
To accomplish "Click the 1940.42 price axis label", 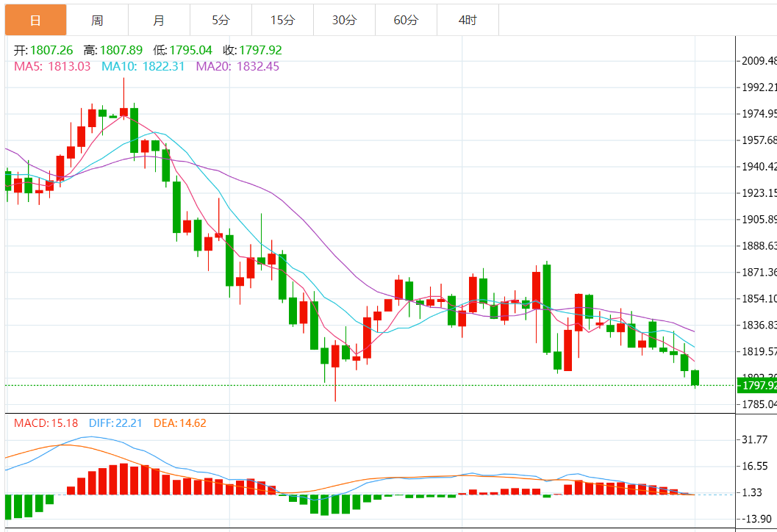I will pos(759,167).
